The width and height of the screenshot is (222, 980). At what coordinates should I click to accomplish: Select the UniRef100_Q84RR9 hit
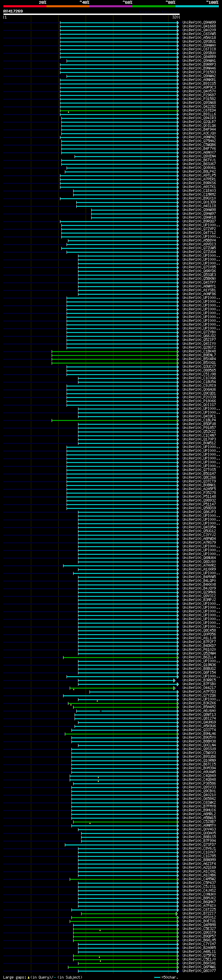199,57
